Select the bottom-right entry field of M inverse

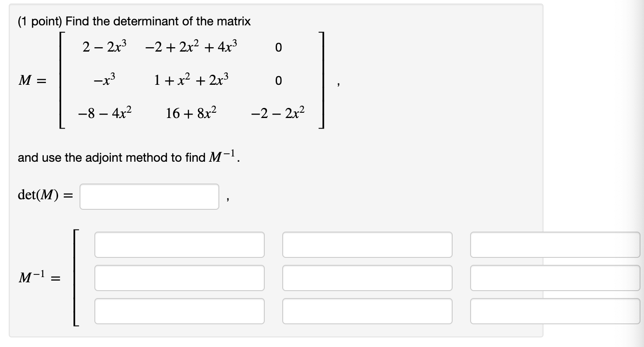[555, 311]
